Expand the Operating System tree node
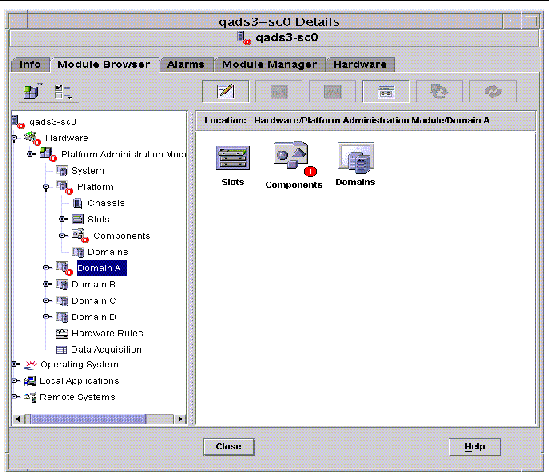549x472 pixels. [x=15, y=365]
